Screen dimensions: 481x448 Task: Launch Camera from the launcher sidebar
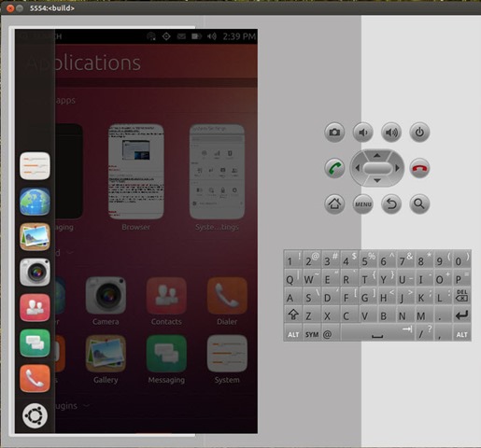point(35,273)
